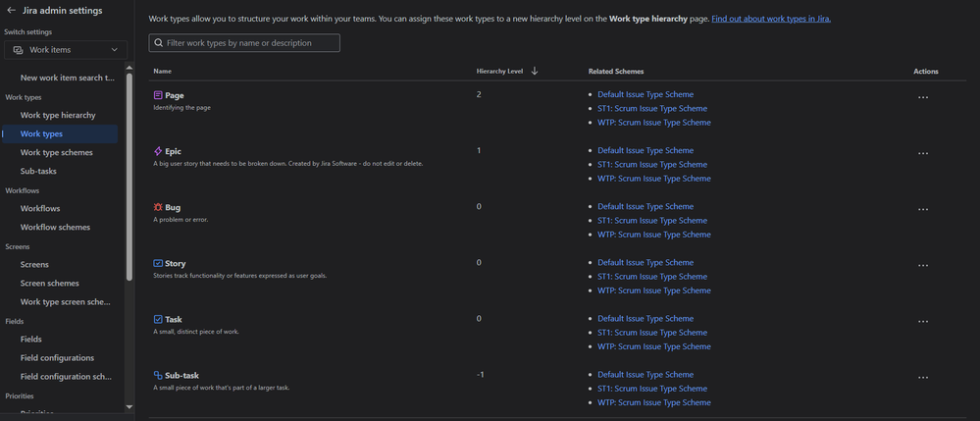
Task: Open Work type hierarchy in sidebar
Action: 58,115
